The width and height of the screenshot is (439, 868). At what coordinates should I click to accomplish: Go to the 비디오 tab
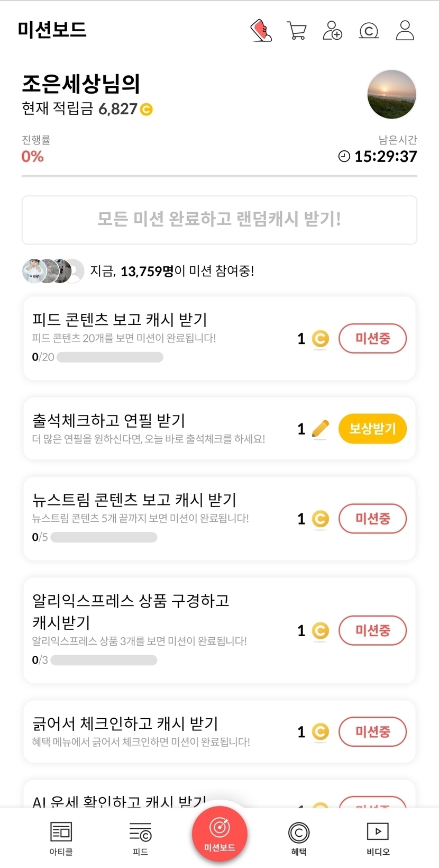pyautogui.click(x=378, y=838)
